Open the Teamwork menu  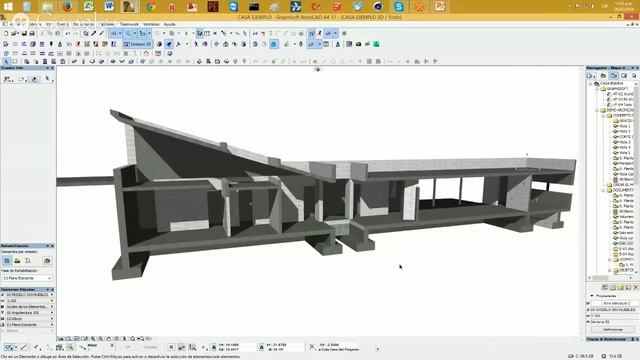(x=129, y=24)
